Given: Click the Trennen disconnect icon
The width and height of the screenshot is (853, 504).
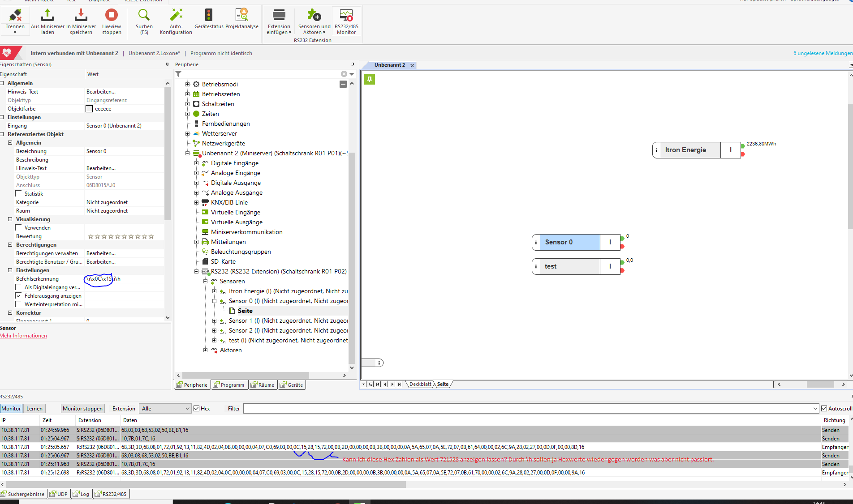Looking at the screenshot, I should [x=15, y=16].
